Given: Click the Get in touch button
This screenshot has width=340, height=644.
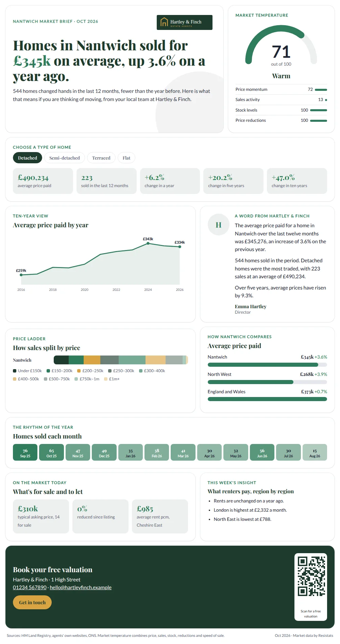Looking at the screenshot, I should 32,602.
